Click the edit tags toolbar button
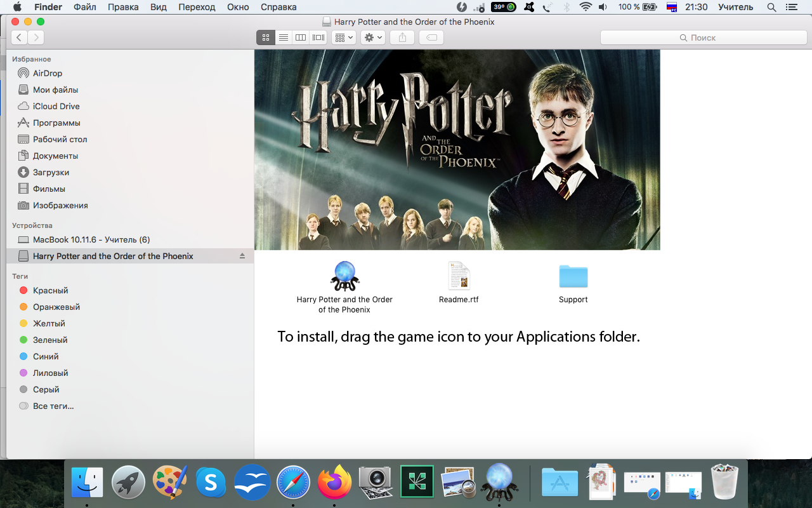The width and height of the screenshot is (812, 508). click(x=431, y=37)
